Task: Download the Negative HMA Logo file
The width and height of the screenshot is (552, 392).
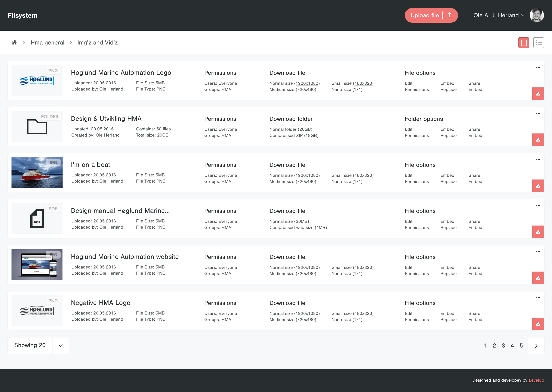Action: pos(538,324)
